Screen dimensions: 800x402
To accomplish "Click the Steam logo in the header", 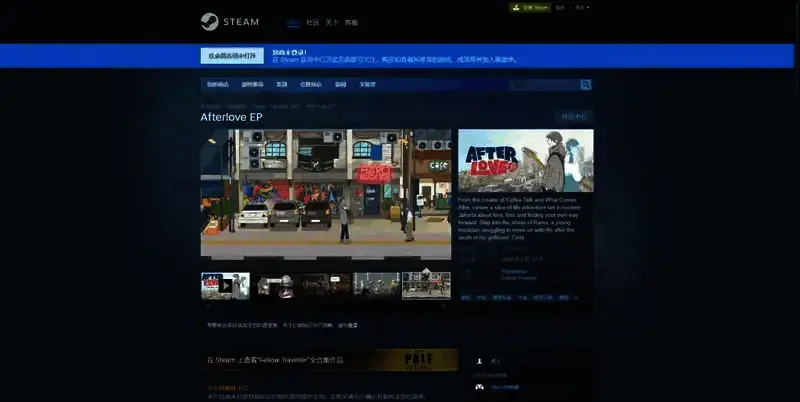I will (230, 22).
